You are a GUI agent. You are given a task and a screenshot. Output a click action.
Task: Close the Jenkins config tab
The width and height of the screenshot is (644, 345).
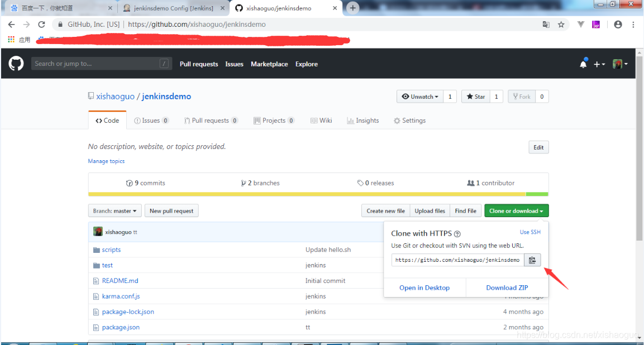pos(222,8)
